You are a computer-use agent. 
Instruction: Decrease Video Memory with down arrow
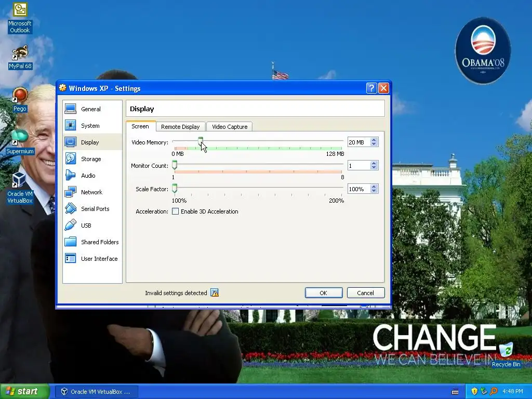click(374, 144)
